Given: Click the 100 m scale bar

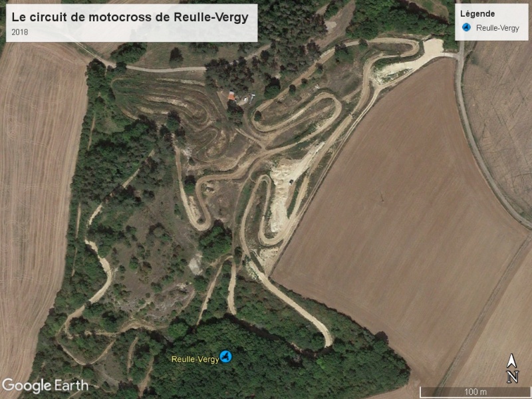Looking at the screenshot, I should [x=475, y=392].
